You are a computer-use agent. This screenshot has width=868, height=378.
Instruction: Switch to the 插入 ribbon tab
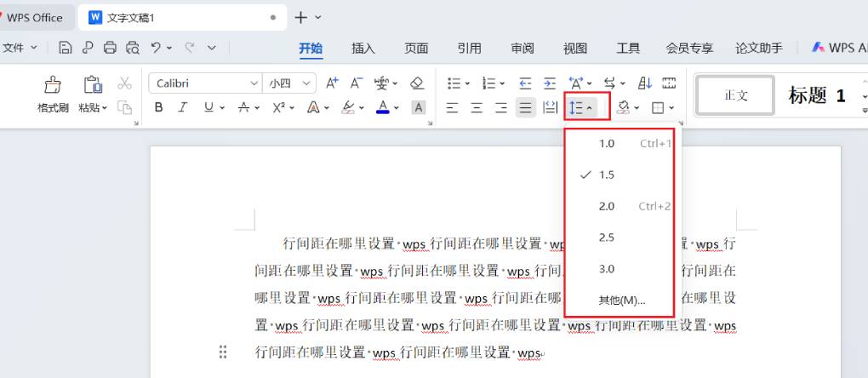tap(363, 49)
